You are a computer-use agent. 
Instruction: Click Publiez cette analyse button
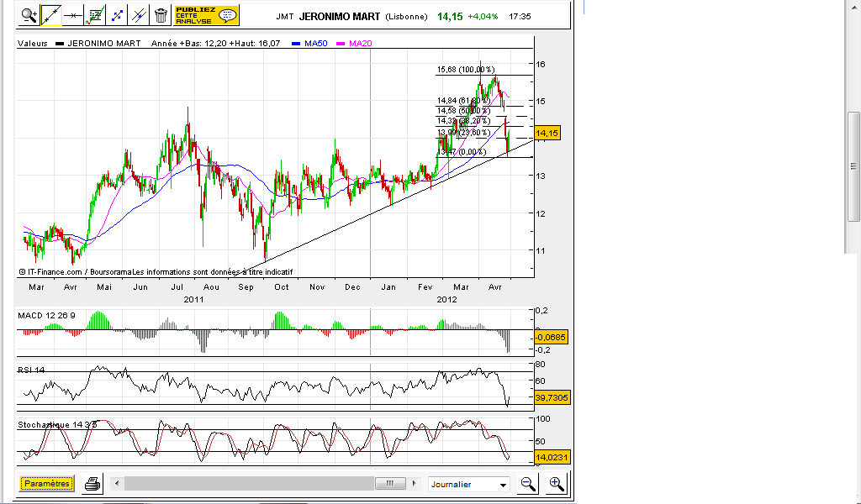click(207, 15)
